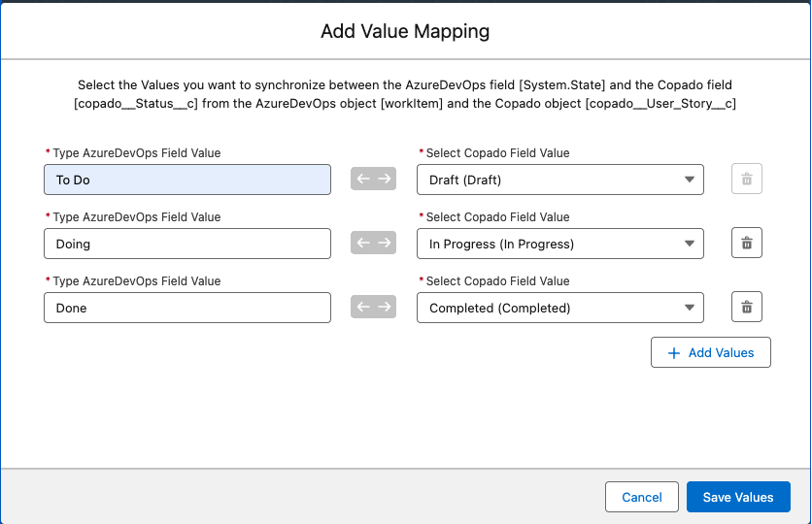Click the Add Value Mapping title

click(405, 31)
